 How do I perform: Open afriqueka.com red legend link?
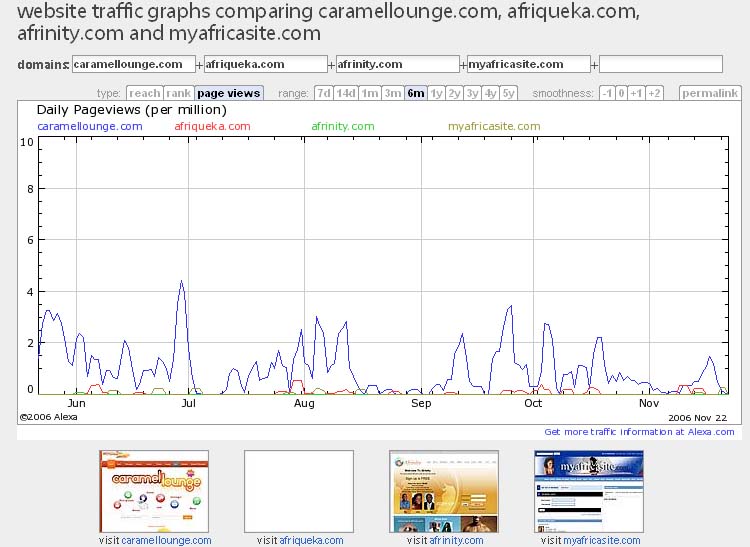[x=212, y=126]
